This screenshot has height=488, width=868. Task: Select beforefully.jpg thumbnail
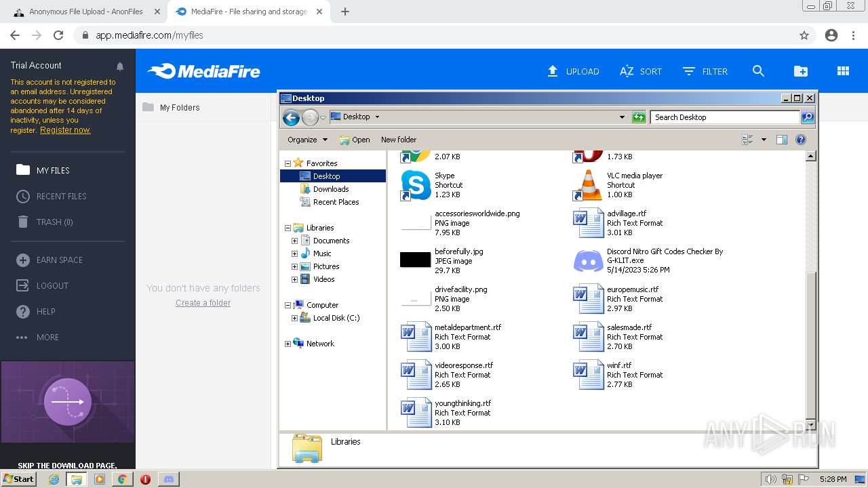pos(416,260)
